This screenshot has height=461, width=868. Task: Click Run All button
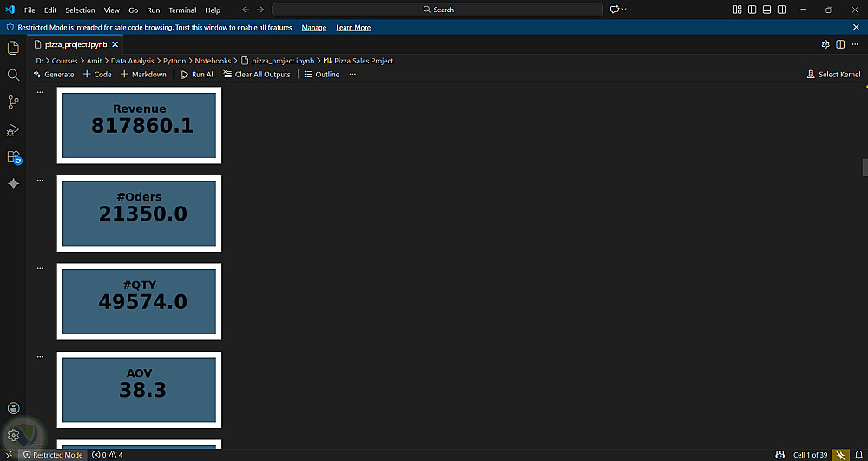click(198, 74)
